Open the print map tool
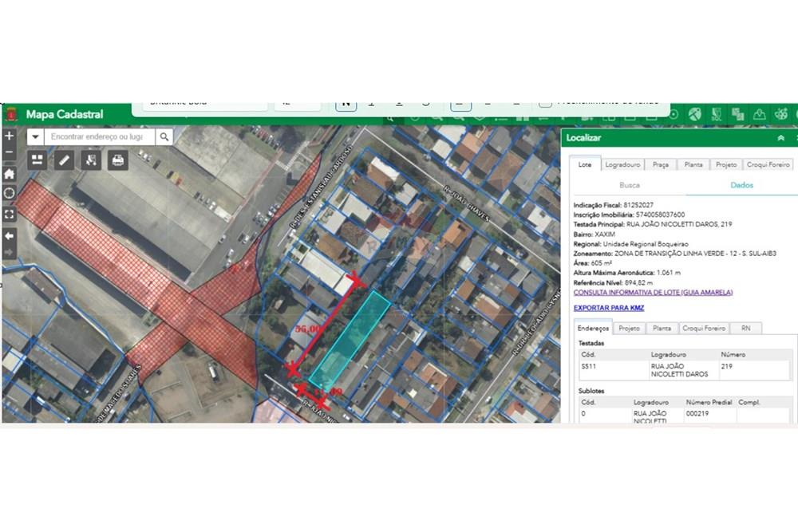The width and height of the screenshot is (798, 532). pos(117,160)
